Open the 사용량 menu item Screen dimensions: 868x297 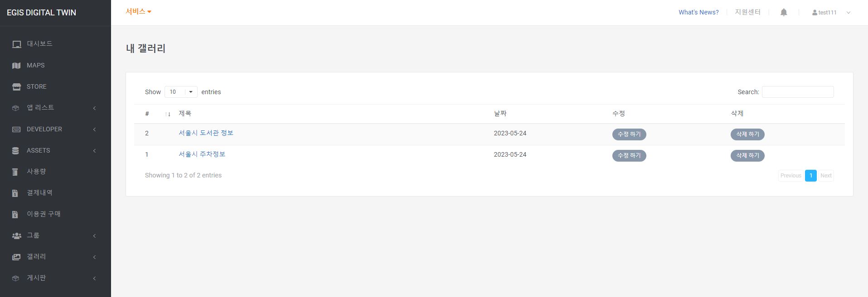click(x=36, y=172)
